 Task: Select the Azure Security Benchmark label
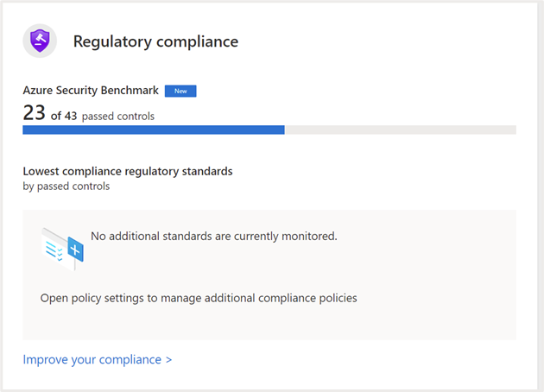click(x=91, y=91)
